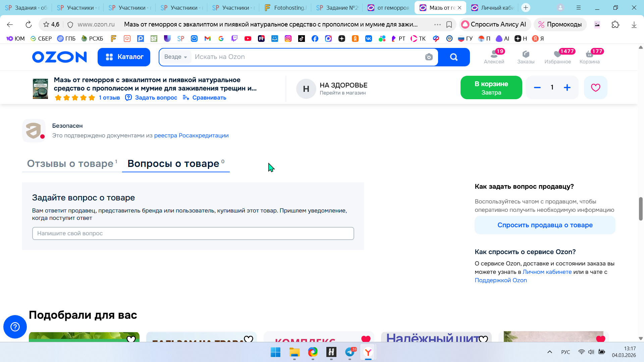Click the camera image search icon

(429, 57)
